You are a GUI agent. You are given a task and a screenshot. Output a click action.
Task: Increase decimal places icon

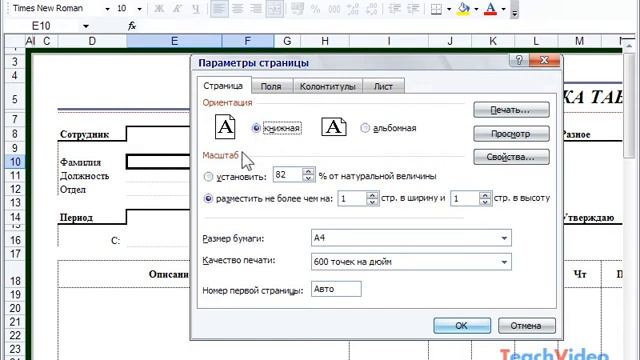[x=353, y=9]
